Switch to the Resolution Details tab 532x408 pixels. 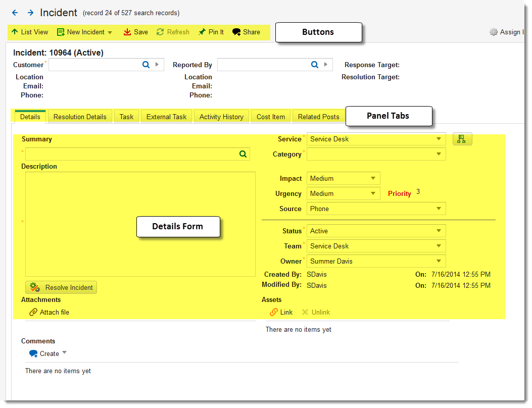pyautogui.click(x=80, y=117)
